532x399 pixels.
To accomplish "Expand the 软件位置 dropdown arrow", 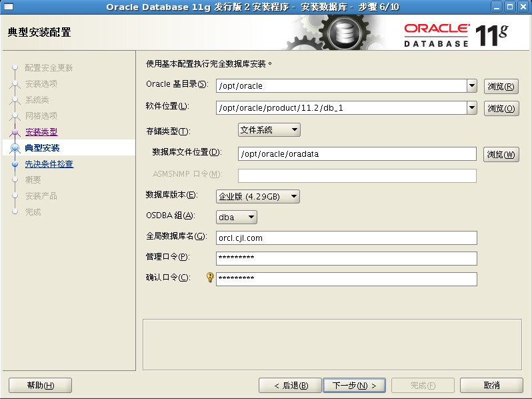I will [472, 108].
